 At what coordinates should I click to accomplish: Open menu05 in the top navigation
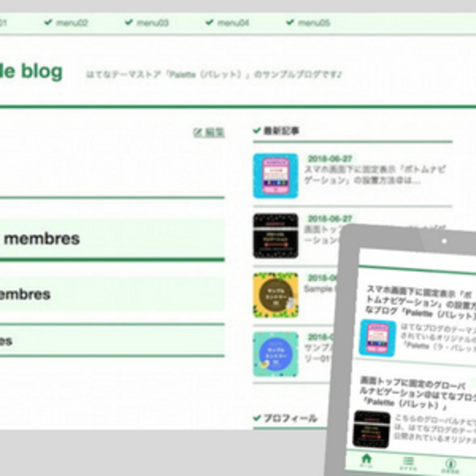coord(314,23)
